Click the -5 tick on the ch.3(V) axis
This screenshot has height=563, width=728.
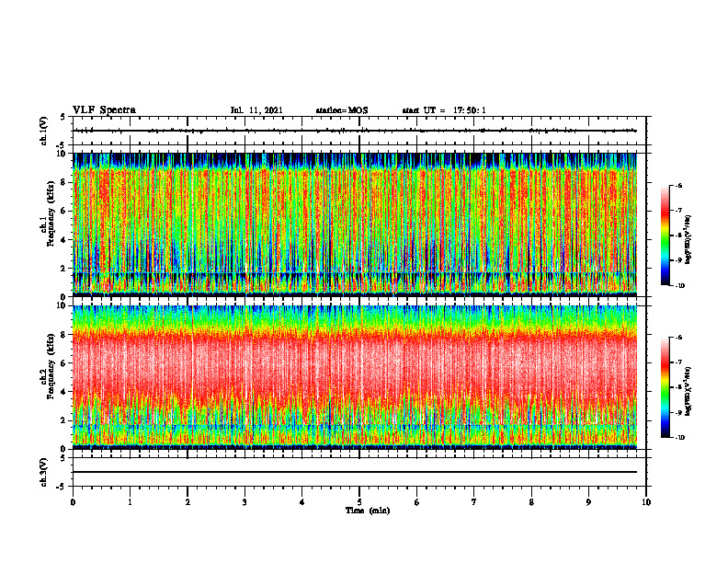tap(62, 487)
